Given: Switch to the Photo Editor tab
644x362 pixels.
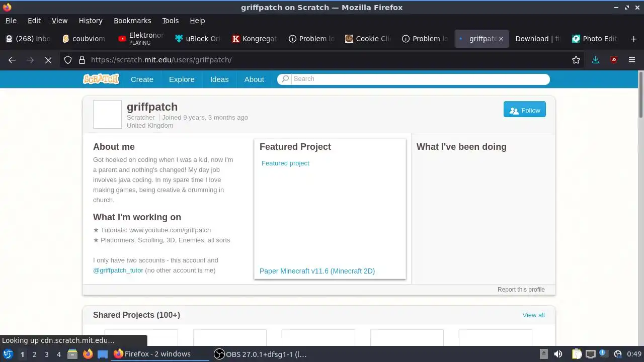Looking at the screenshot, I should tap(595, 39).
